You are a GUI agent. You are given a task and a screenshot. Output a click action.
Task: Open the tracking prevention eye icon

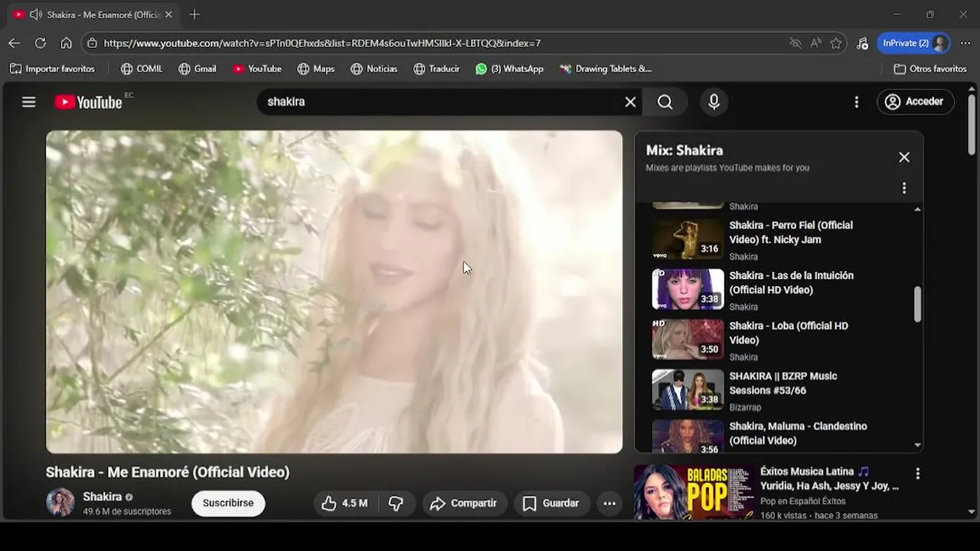(x=795, y=43)
